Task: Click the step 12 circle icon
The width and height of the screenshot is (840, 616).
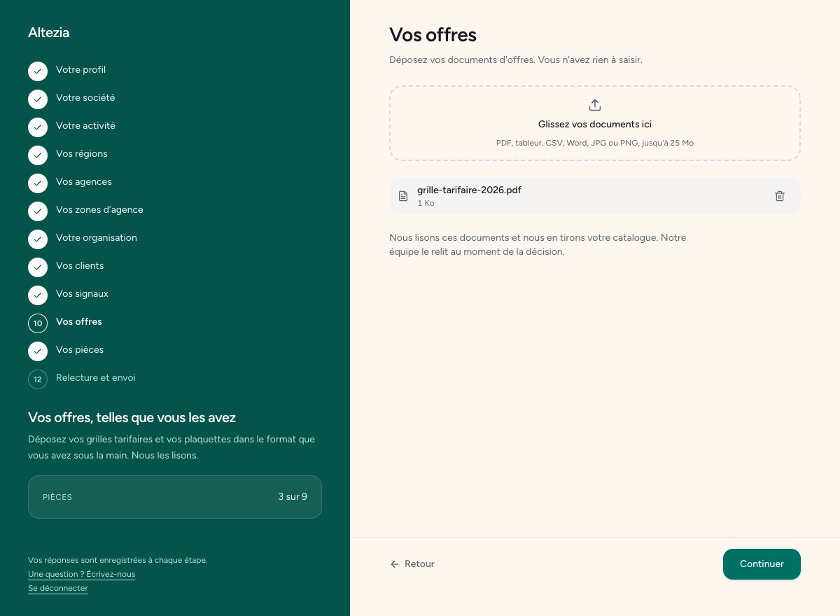Action: click(x=38, y=379)
